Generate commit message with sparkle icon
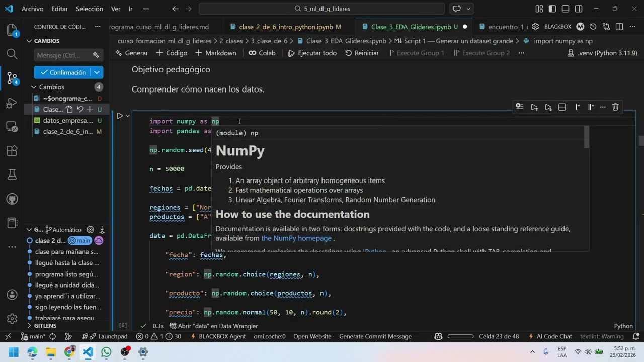Screen dimensions: 644x362 [x=96, y=55]
